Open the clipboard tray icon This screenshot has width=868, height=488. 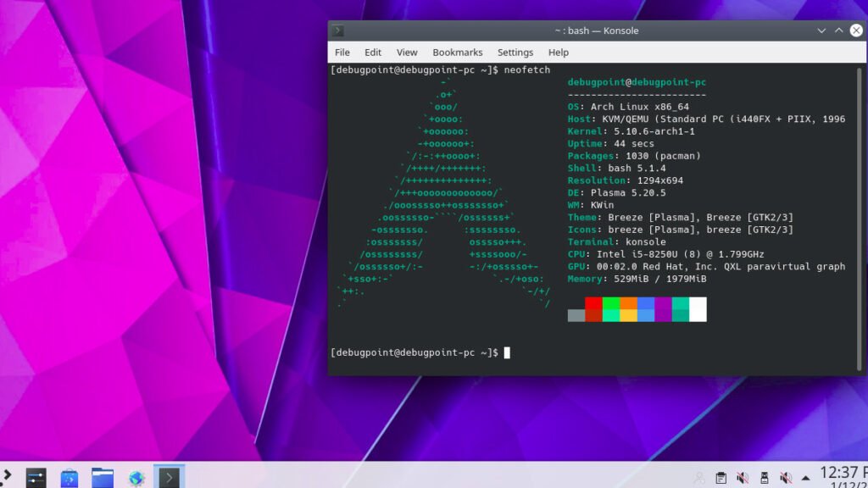[721, 478]
